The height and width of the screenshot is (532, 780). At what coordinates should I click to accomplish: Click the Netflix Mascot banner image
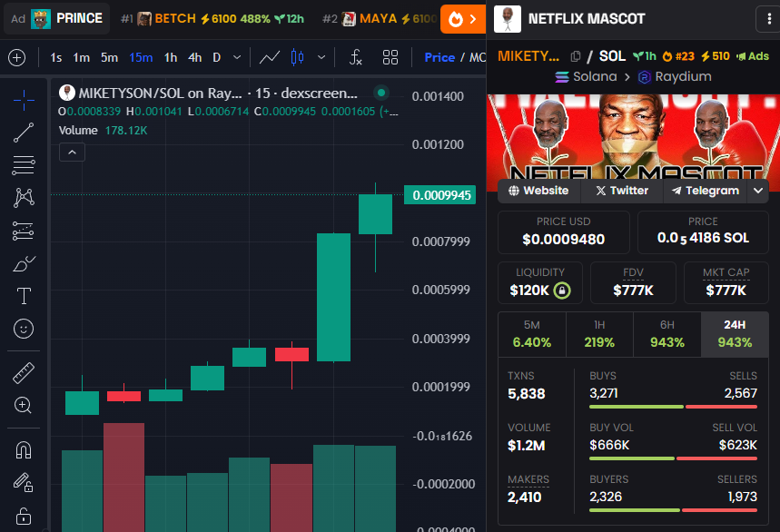[633, 135]
